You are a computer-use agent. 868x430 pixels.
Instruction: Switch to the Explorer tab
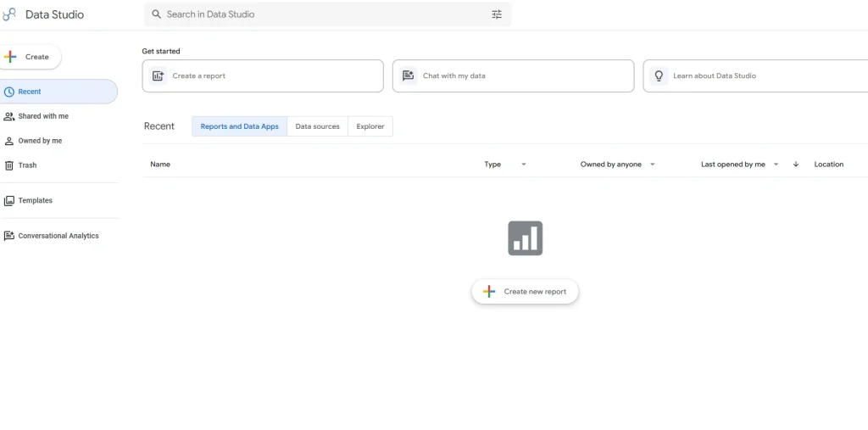coord(370,126)
